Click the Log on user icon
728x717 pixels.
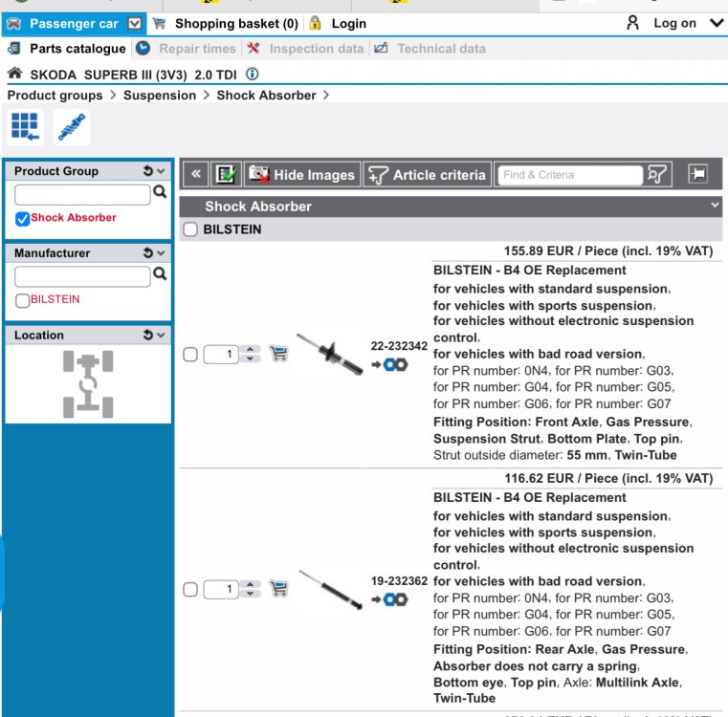[632, 23]
